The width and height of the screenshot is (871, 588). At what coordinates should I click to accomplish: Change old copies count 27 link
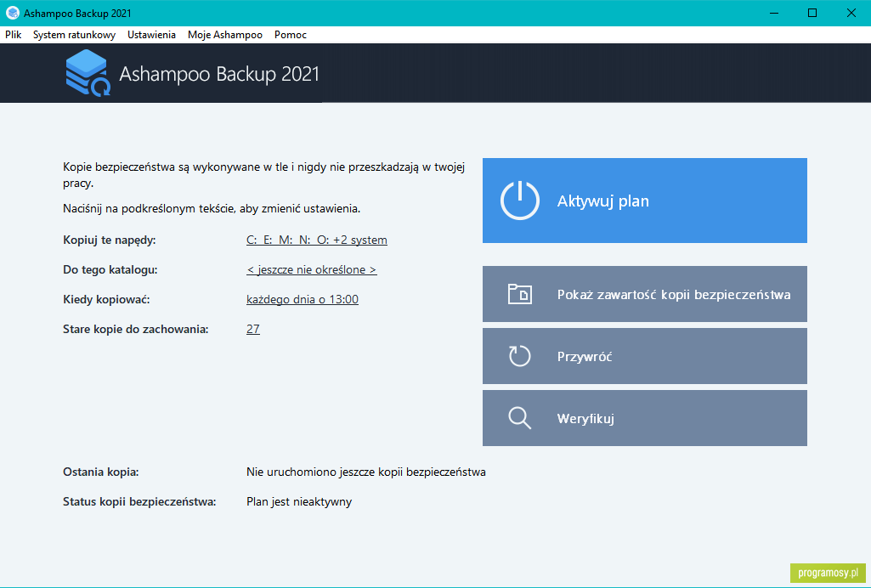pyautogui.click(x=252, y=329)
